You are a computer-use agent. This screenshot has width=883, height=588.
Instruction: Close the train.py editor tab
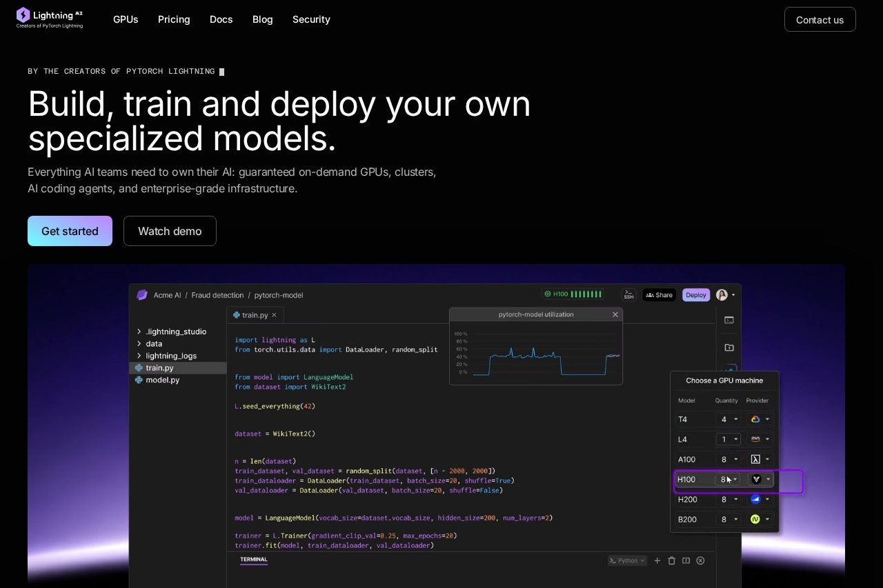[x=274, y=315]
